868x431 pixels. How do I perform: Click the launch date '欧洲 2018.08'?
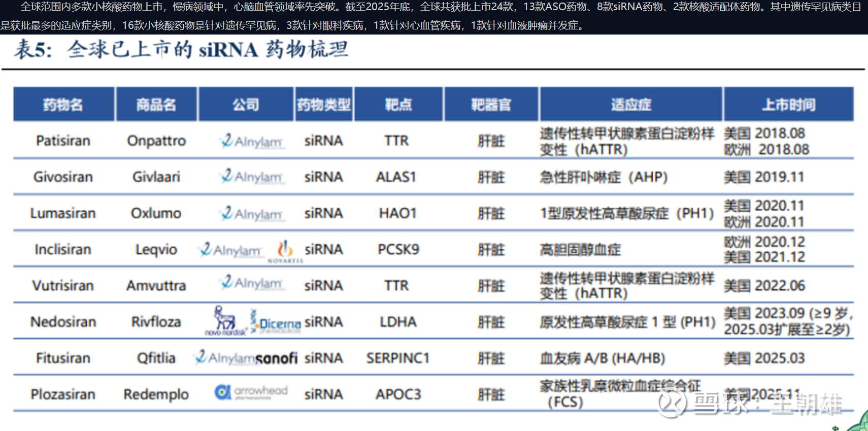766,149
